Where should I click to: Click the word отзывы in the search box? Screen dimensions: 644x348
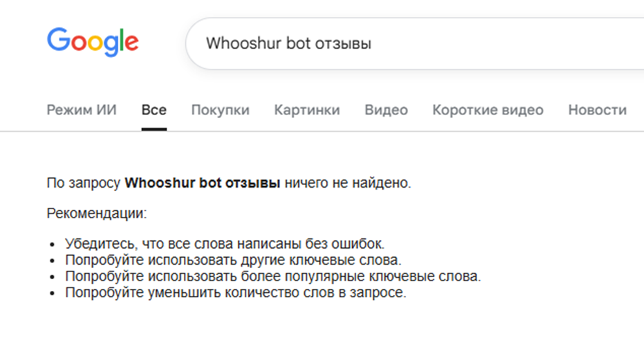click(343, 43)
